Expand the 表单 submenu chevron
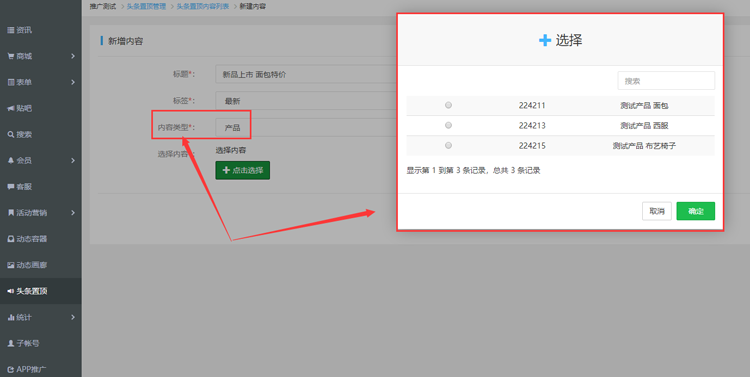The image size is (750, 377). [73, 82]
